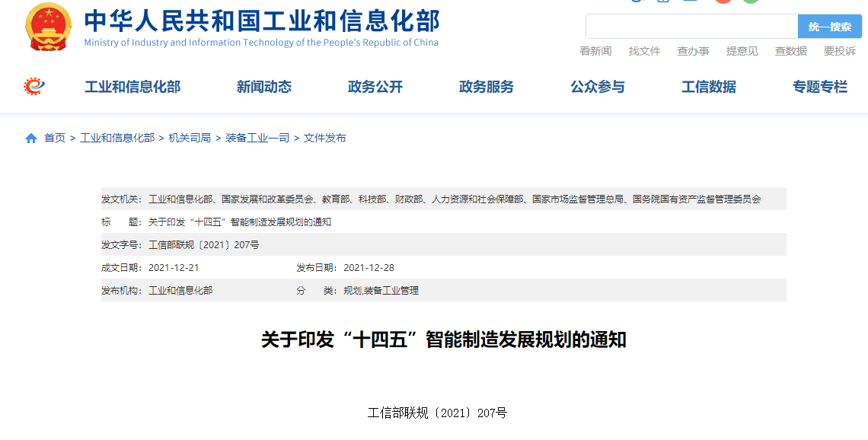
Task: Open the 看新闻 quick link
Action: coord(595,52)
